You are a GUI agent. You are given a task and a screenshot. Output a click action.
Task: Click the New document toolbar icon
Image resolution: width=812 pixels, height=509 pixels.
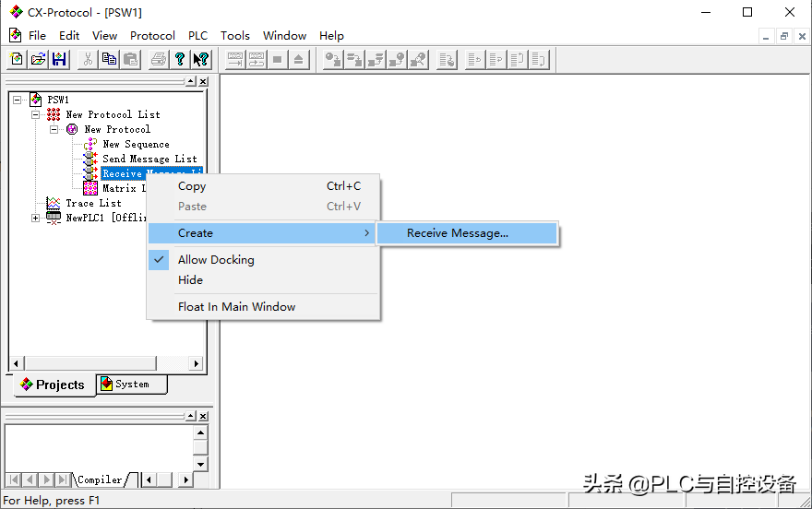[x=17, y=59]
